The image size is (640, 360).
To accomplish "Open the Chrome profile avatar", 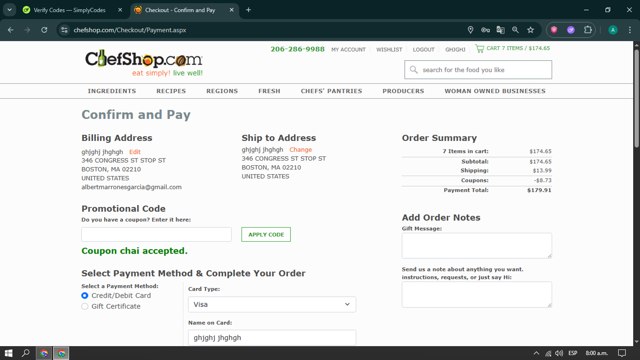I will point(613,30).
